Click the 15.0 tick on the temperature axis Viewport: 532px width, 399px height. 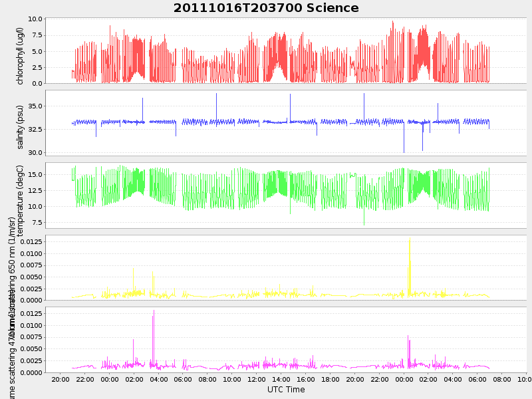(x=35, y=174)
